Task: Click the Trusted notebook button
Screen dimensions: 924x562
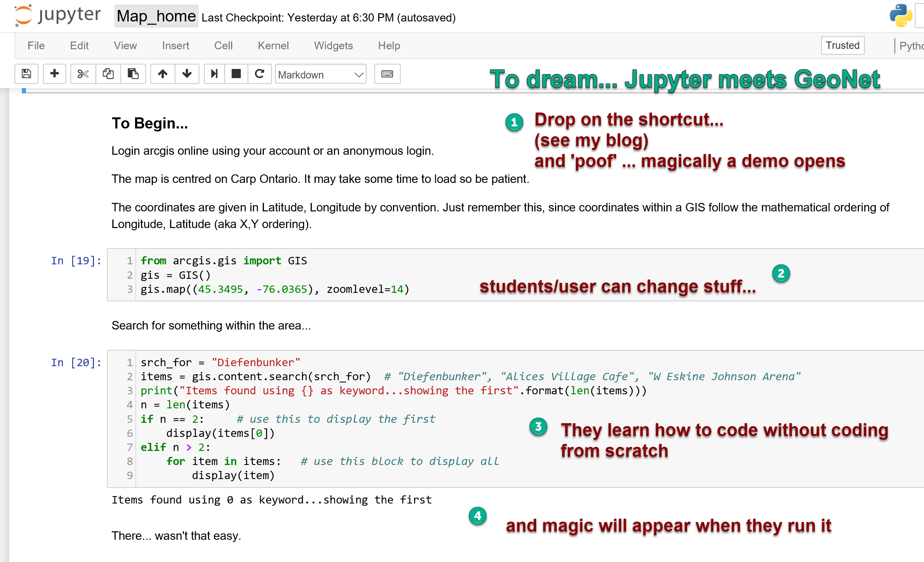Action: click(x=842, y=46)
